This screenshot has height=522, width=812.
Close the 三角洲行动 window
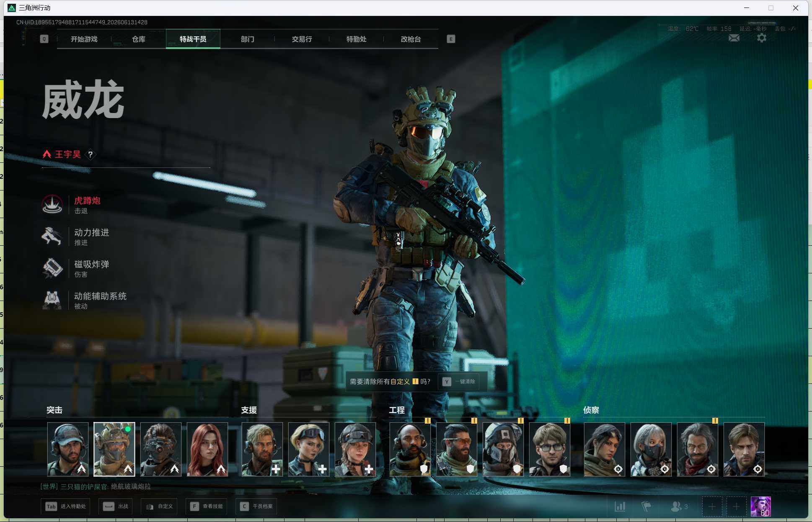pos(795,8)
